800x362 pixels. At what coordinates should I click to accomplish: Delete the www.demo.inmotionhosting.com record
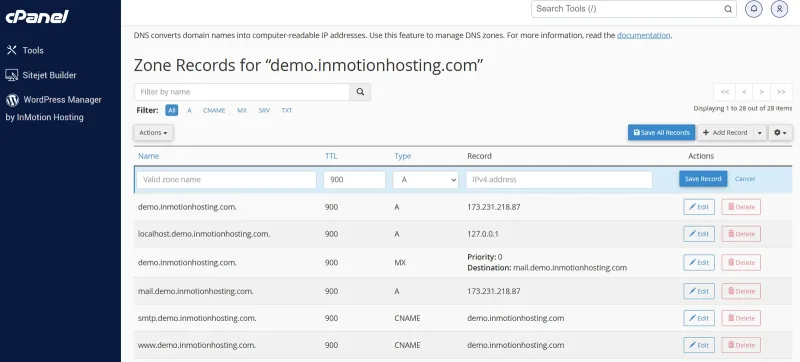[741, 345]
